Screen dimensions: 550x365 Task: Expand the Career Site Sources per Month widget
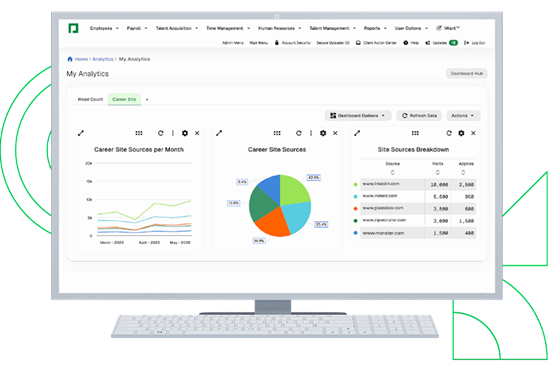[81, 133]
